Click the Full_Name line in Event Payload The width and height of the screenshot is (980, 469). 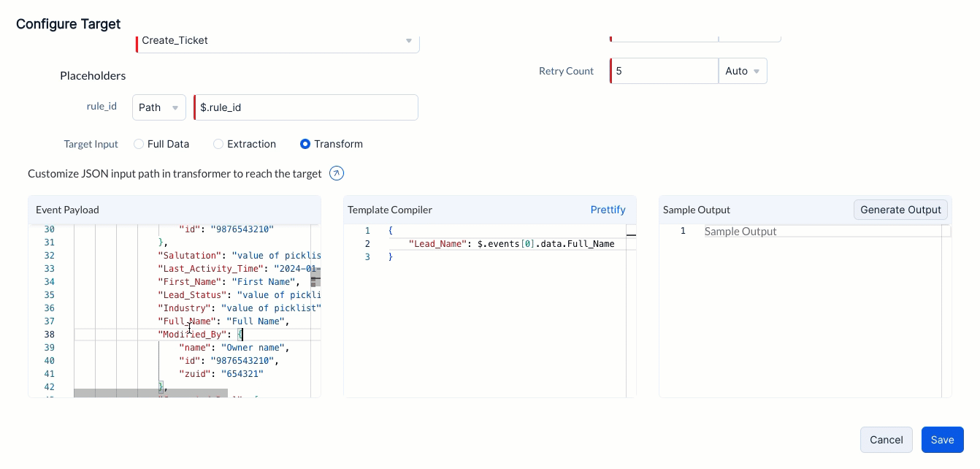(223, 321)
